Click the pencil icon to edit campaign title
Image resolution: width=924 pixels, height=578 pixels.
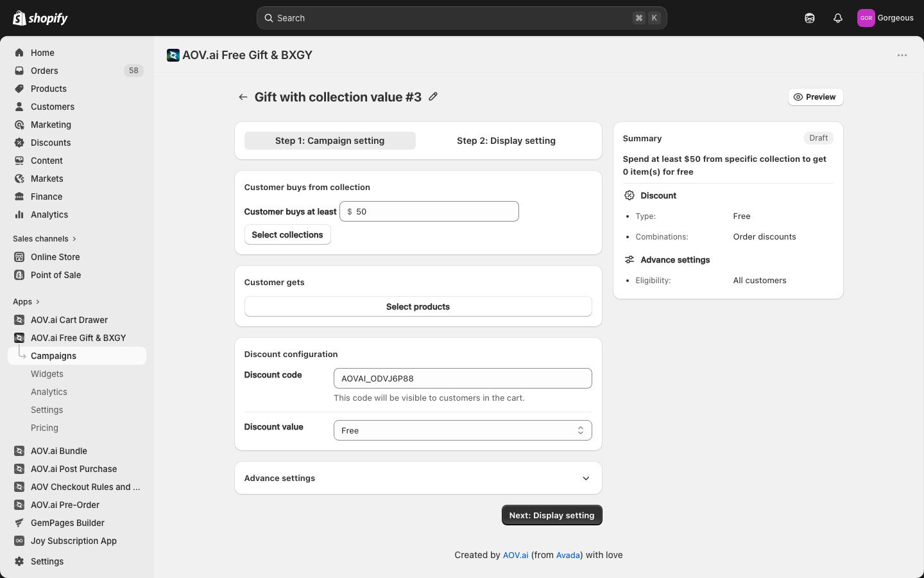433,96
